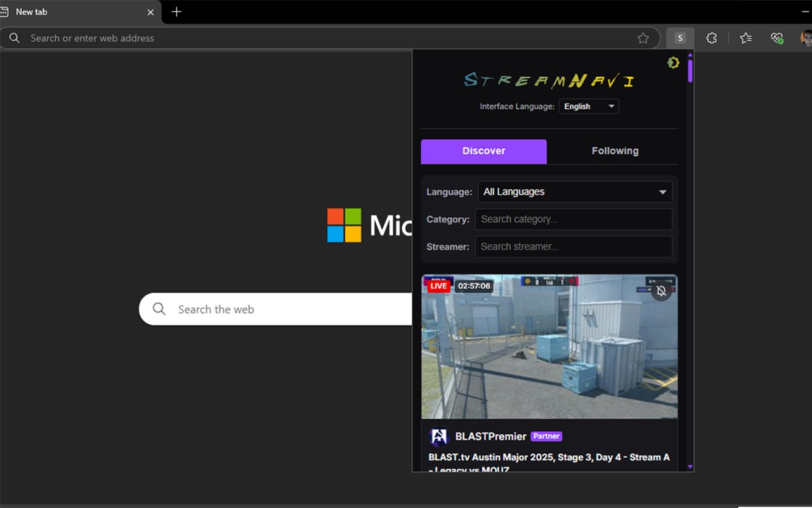This screenshot has width=812, height=508.
Task: Close the New tab tab
Action: 150,12
